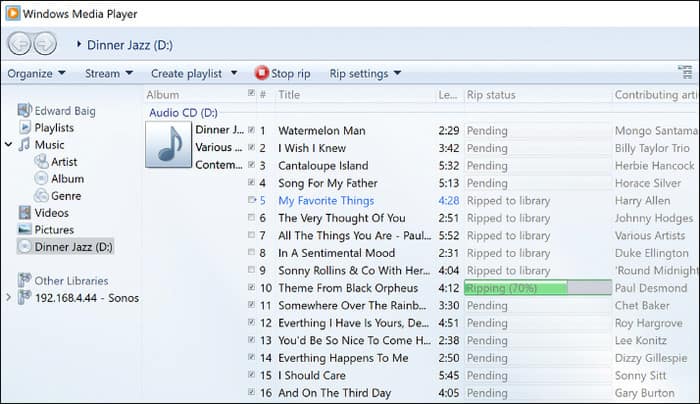
Task: Select the My Favorite Things track
Action: [326, 200]
